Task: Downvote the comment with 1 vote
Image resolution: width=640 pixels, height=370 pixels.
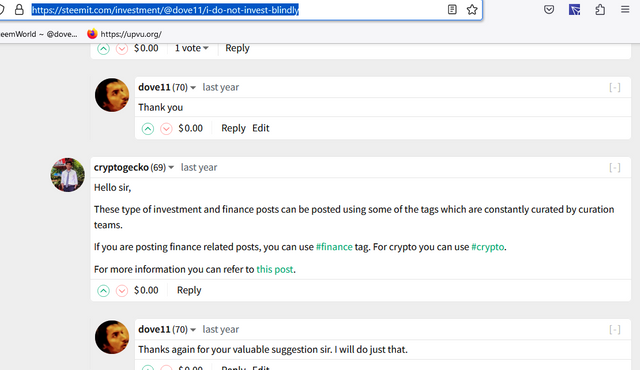Action: [x=122, y=49]
